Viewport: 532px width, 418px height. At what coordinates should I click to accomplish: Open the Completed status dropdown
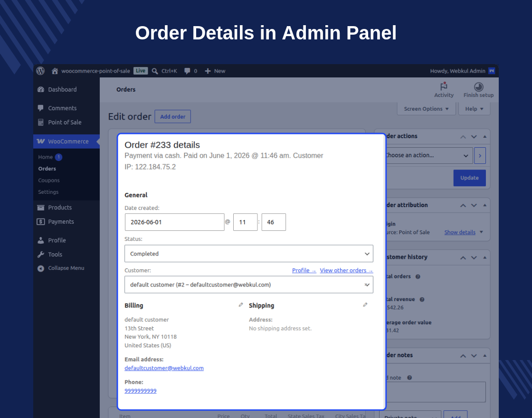[249, 254]
